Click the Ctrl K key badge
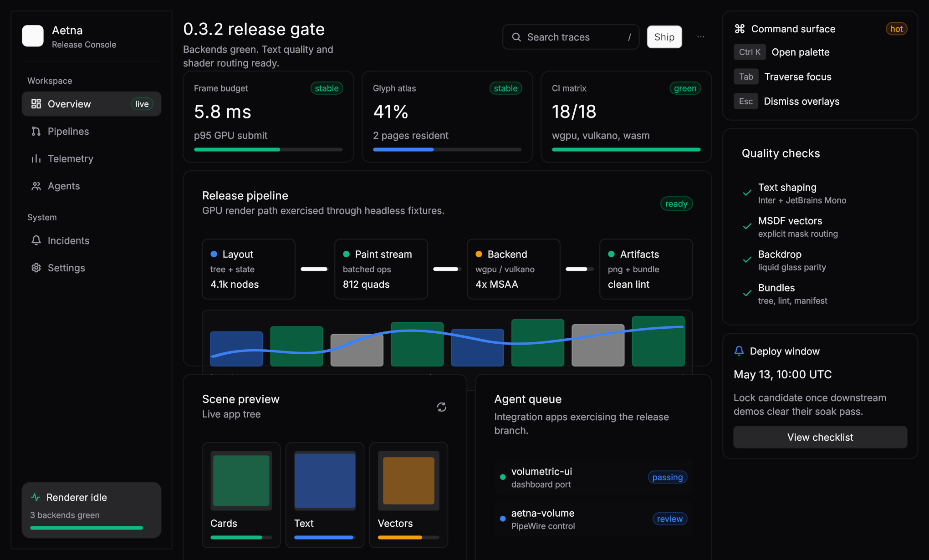This screenshot has height=560, width=929. (x=750, y=52)
